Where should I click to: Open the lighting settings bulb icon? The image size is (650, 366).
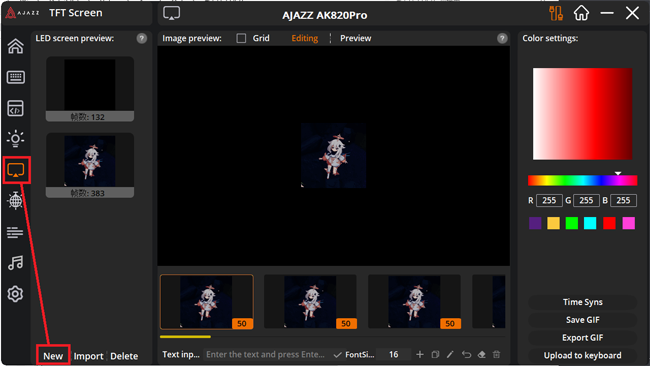(16, 139)
